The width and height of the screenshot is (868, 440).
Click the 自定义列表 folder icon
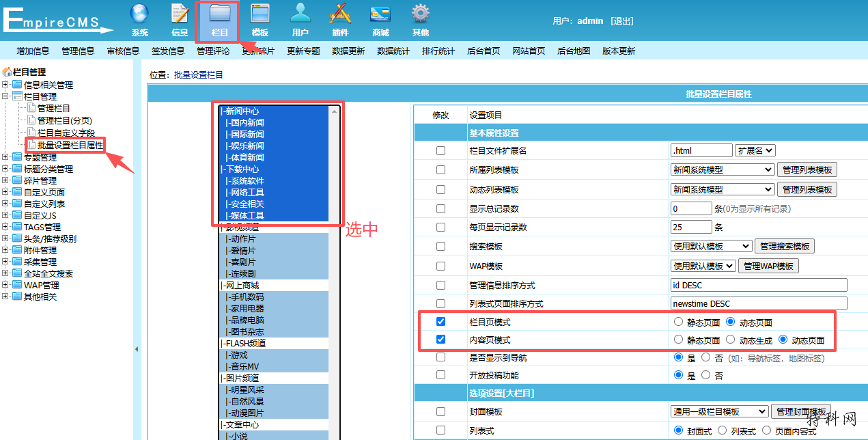17,204
